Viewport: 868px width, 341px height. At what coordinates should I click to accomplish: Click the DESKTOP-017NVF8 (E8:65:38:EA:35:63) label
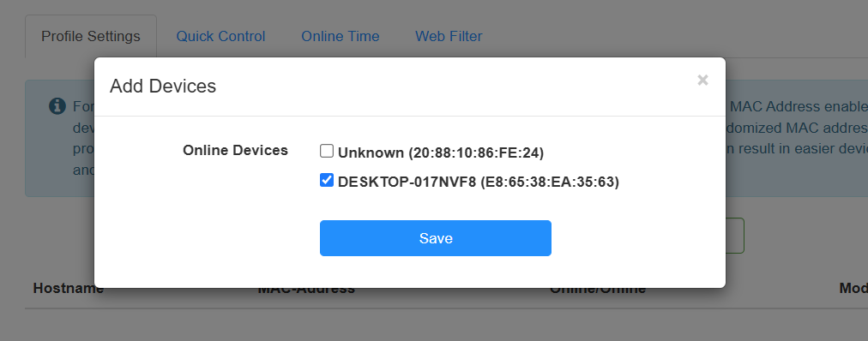479,182
